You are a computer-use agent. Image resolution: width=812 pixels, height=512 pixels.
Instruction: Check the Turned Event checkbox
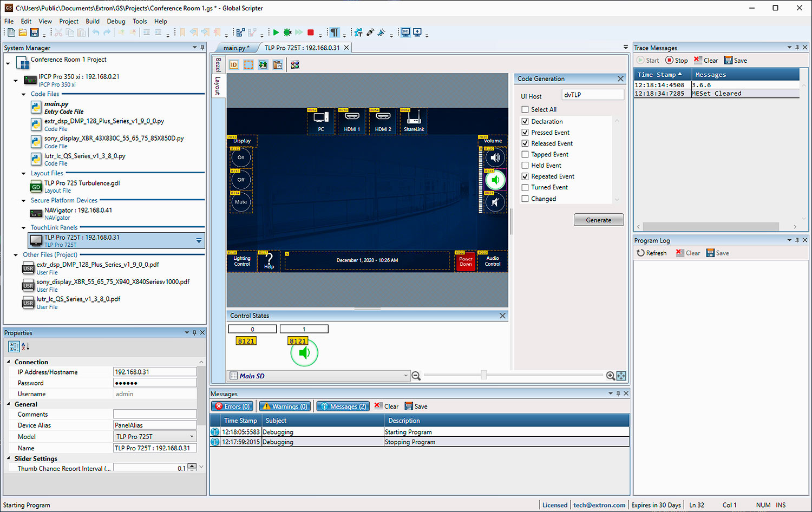pos(525,187)
